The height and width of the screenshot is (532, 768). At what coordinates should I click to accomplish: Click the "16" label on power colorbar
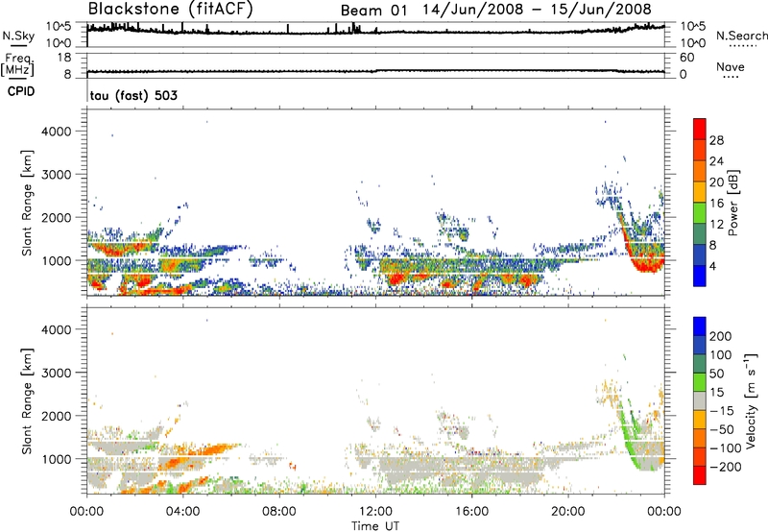(x=716, y=204)
